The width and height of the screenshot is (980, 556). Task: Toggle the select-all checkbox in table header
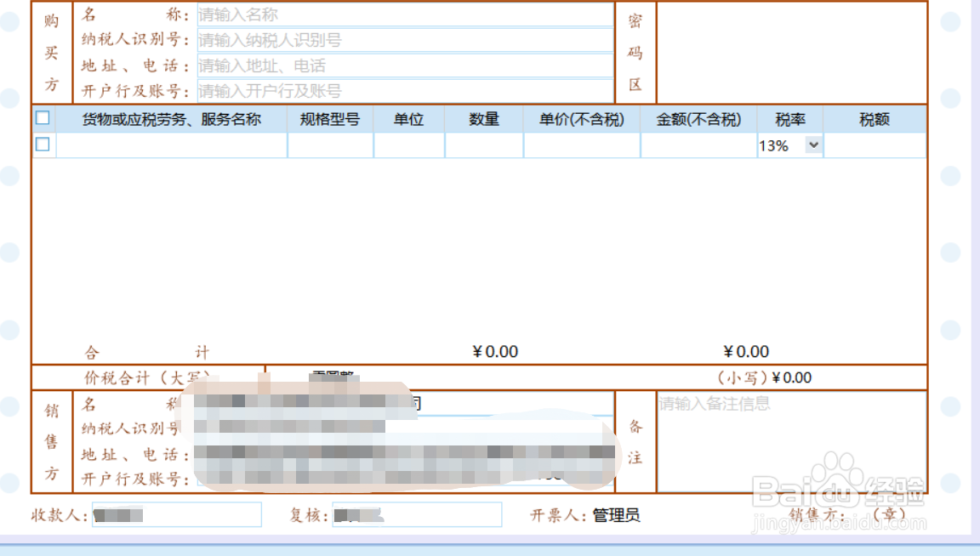pyautogui.click(x=43, y=117)
